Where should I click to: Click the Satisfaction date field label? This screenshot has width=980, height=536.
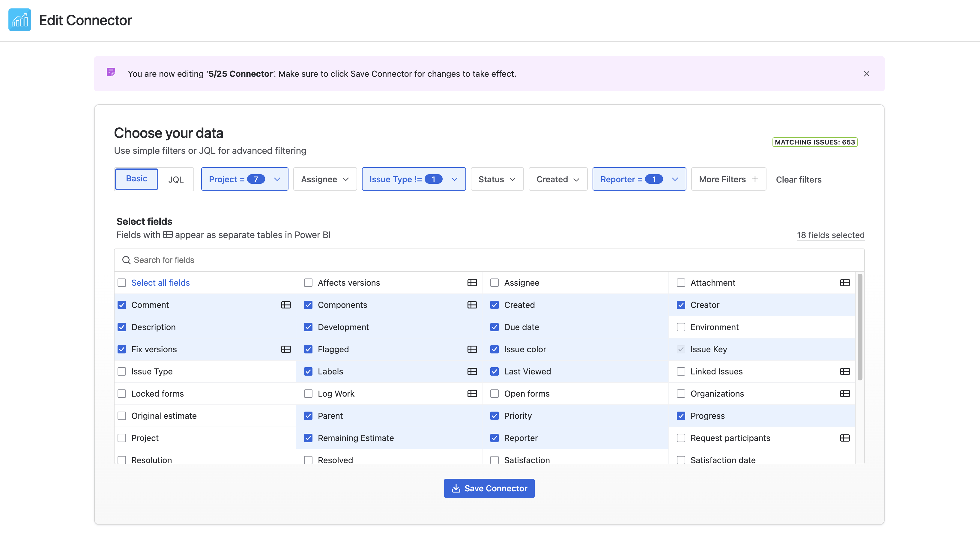tap(723, 460)
